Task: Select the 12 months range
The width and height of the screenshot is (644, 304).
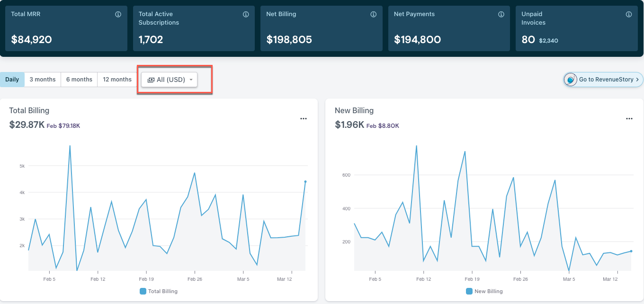Action: [x=117, y=80]
